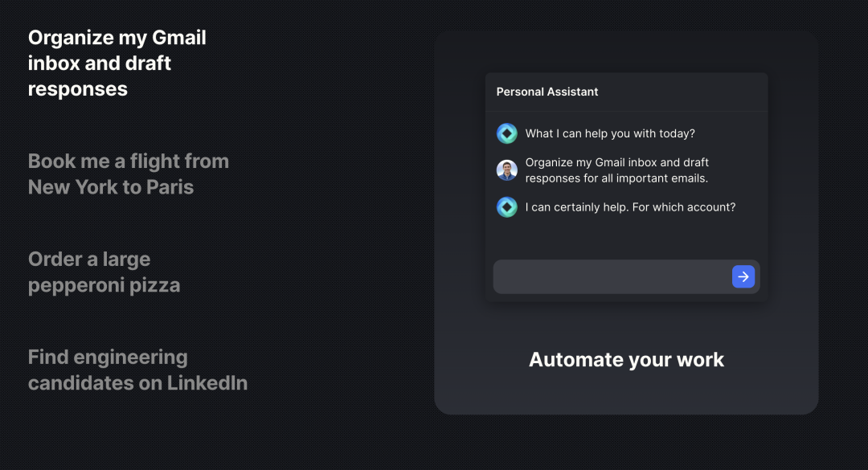This screenshot has height=470, width=868.
Task: Click the blue send arrow button
Action: pos(743,276)
